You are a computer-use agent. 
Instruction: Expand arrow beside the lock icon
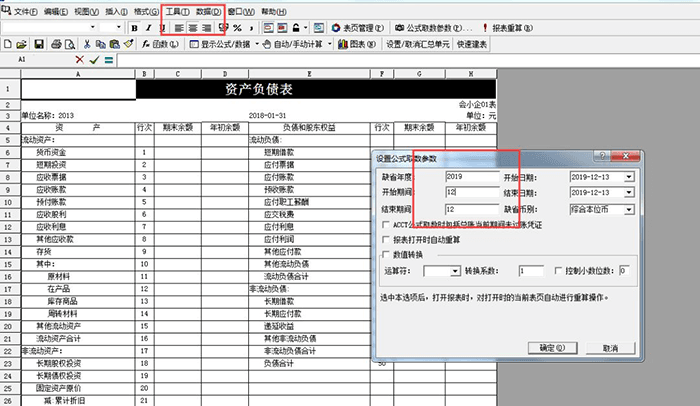[x=306, y=28]
